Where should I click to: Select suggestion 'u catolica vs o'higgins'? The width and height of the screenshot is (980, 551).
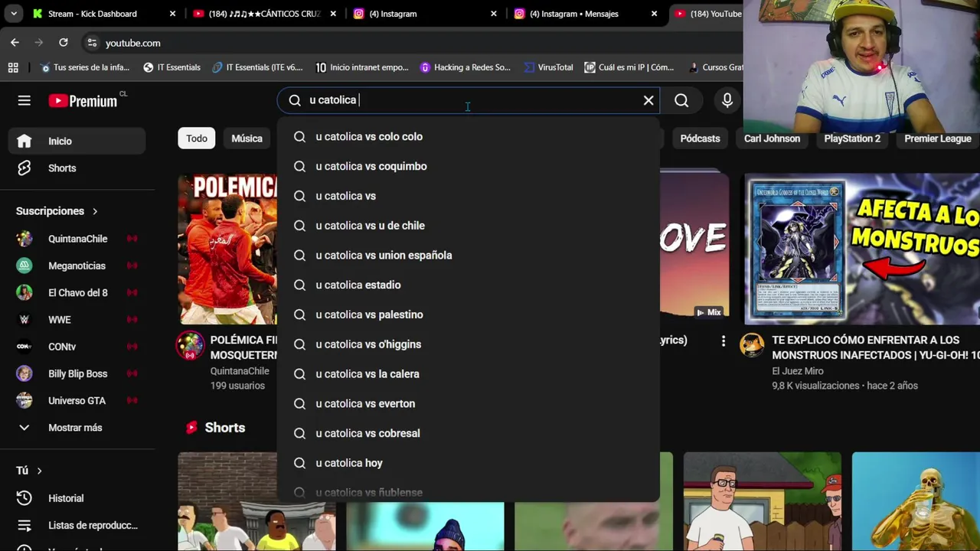(x=468, y=344)
